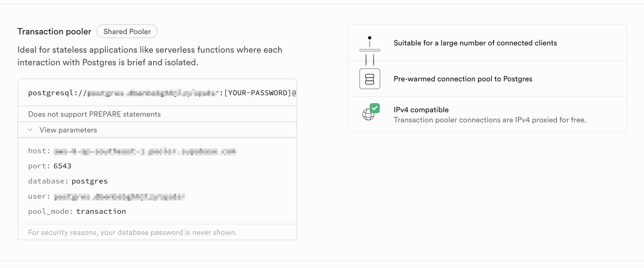Click the Transaction pooler heading

[x=54, y=32]
